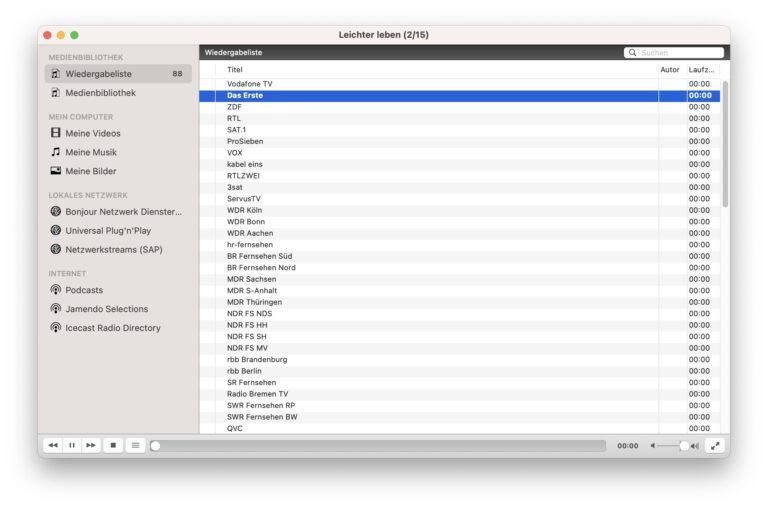Click the volume slider knob
The image size is (768, 508).
click(x=683, y=445)
